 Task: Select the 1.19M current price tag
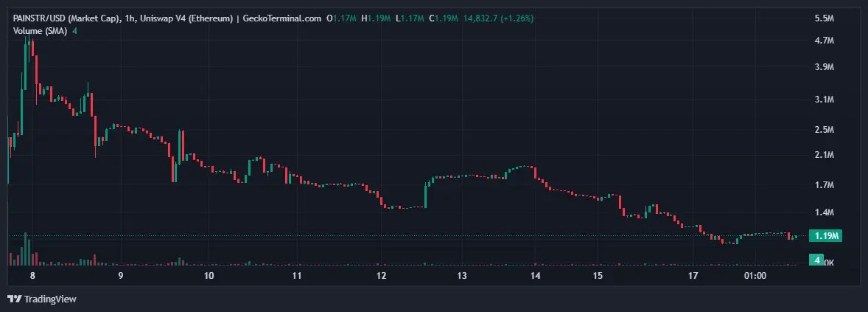(x=825, y=236)
